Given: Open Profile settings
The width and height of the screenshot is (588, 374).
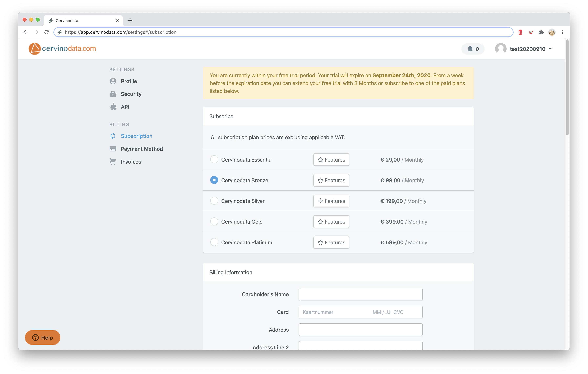Looking at the screenshot, I should coord(129,81).
